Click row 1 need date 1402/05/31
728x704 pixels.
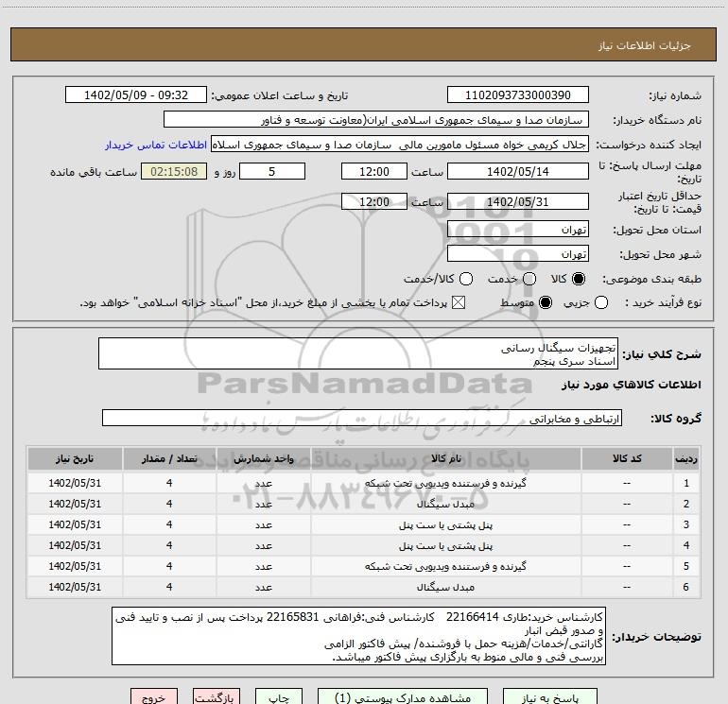75,483
